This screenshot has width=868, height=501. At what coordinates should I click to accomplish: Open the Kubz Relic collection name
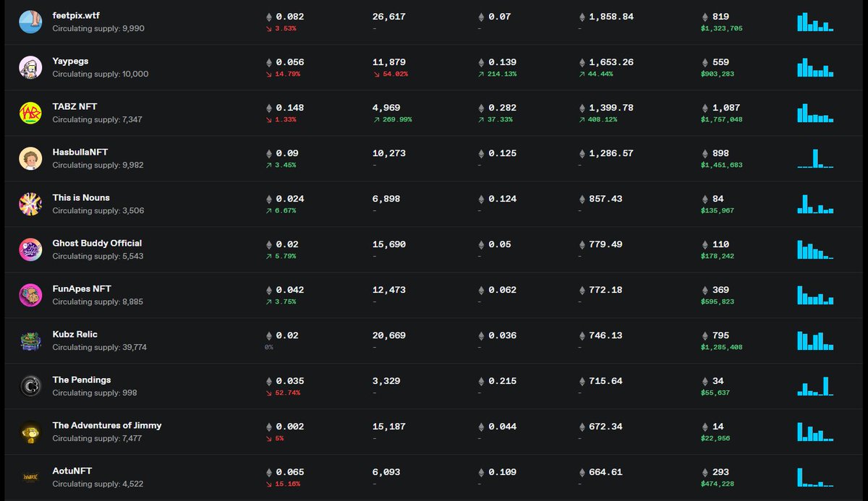pos(75,335)
